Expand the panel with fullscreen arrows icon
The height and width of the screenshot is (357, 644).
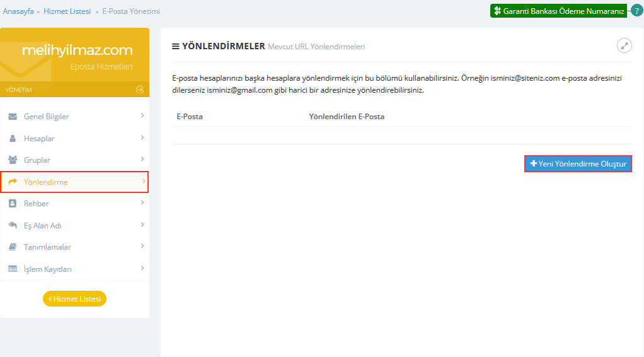click(x=624, y=45)
